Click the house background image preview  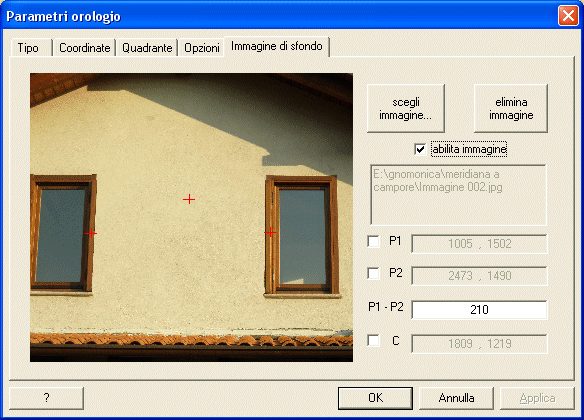point(191,217)
